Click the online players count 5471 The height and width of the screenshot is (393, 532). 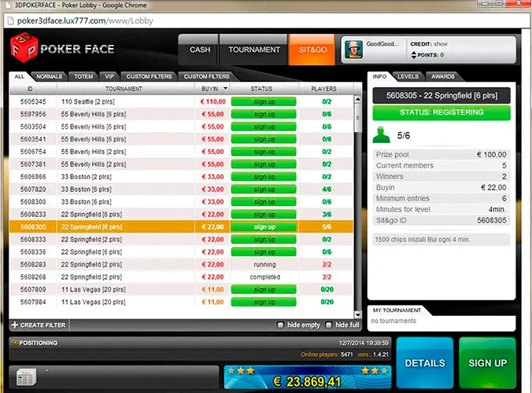pos(347,354)
